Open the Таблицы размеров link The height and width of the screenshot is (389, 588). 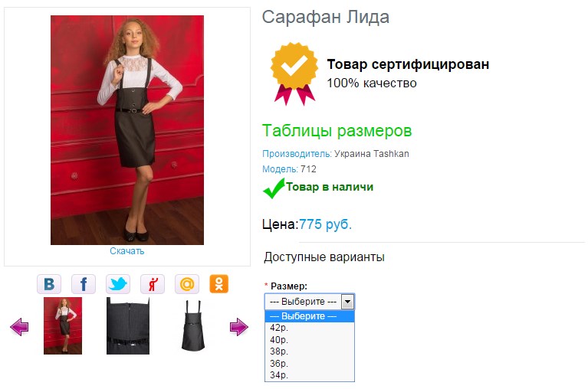click(x=337, y=131)
